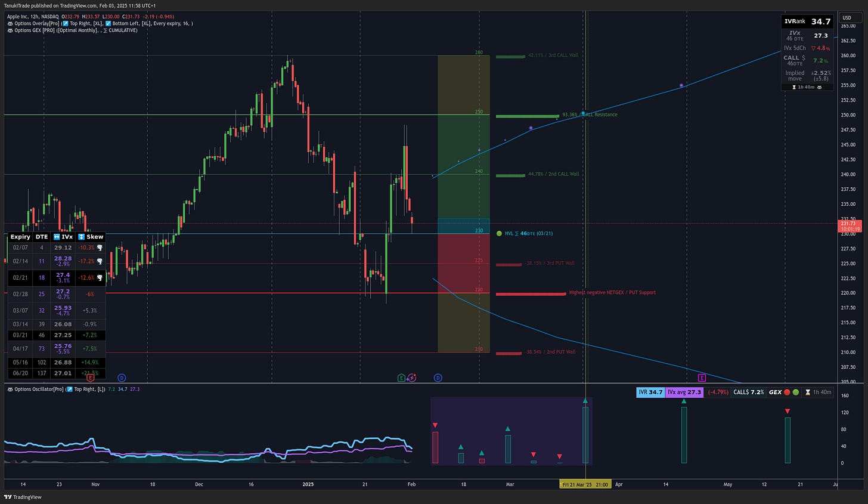Click the tallest teal oscillator bar on Mar 21
Viewport: 868px width, 504px height.
point(585,435)
